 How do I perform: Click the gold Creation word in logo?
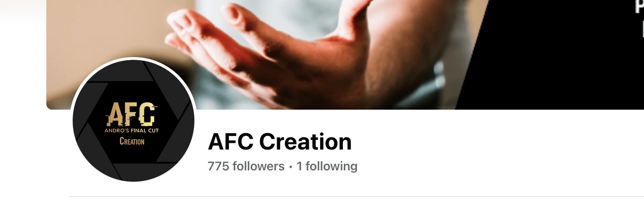(x=132, y=141)
